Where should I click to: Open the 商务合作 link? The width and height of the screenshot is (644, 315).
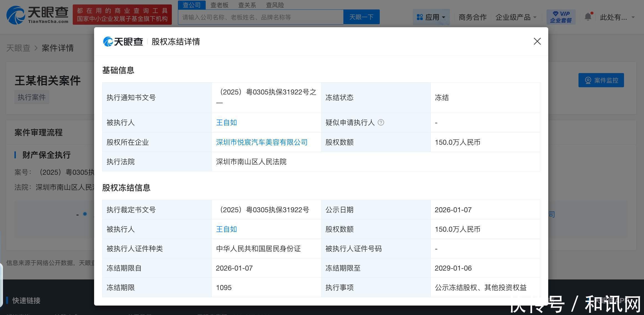(472, 17)
